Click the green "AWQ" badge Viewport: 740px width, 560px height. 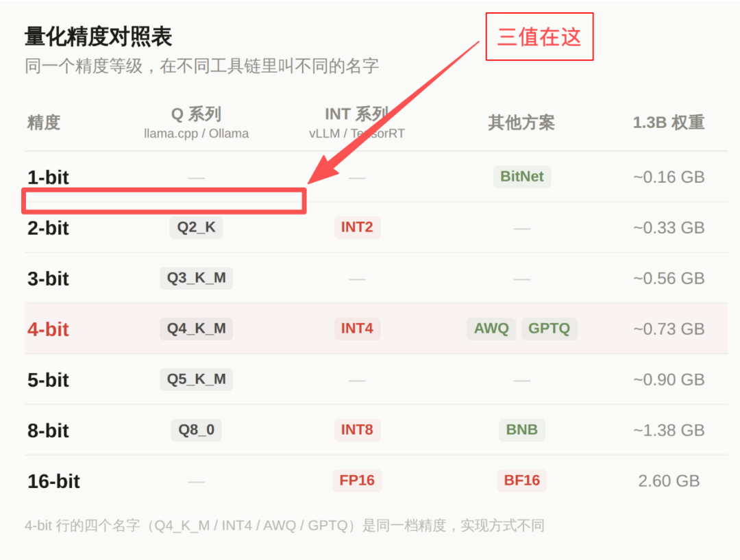click(491, 329)
